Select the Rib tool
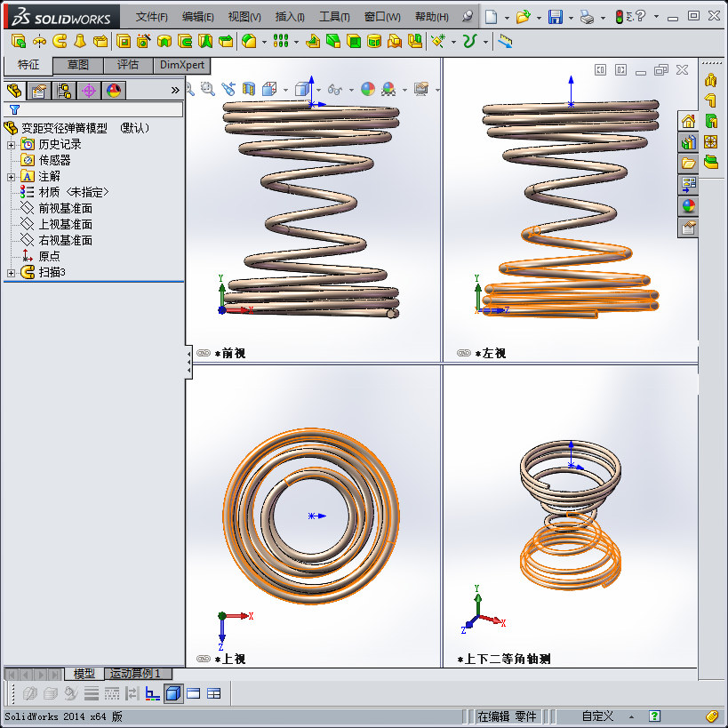This screenshot has height=728, width=728. tap(313, 41)
